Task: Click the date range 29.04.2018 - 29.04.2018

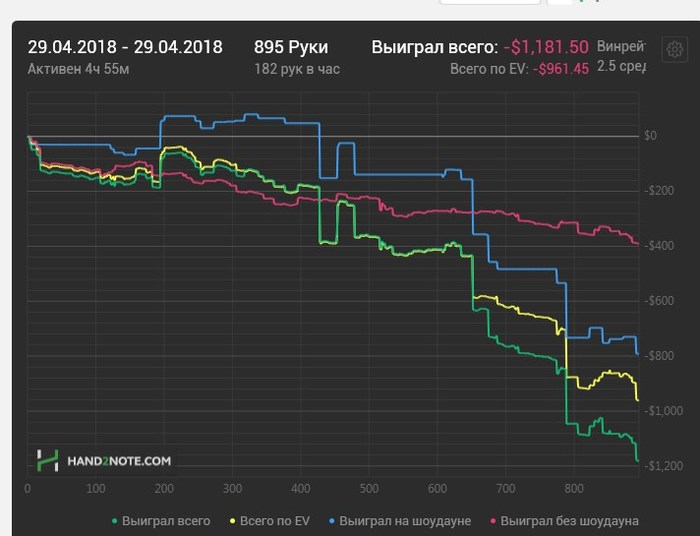Action: click(x=125, y=47)
